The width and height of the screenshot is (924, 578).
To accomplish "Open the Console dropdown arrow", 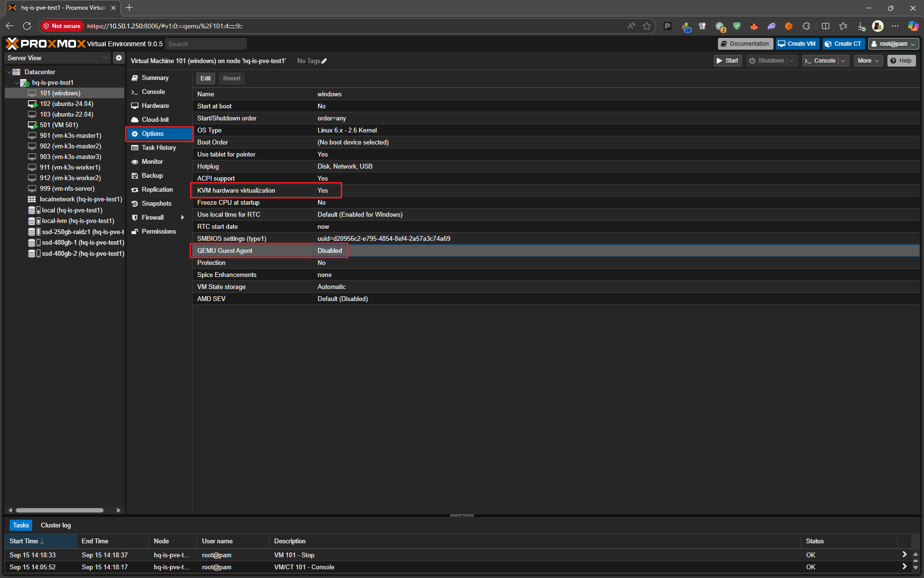I will (844, 61).
